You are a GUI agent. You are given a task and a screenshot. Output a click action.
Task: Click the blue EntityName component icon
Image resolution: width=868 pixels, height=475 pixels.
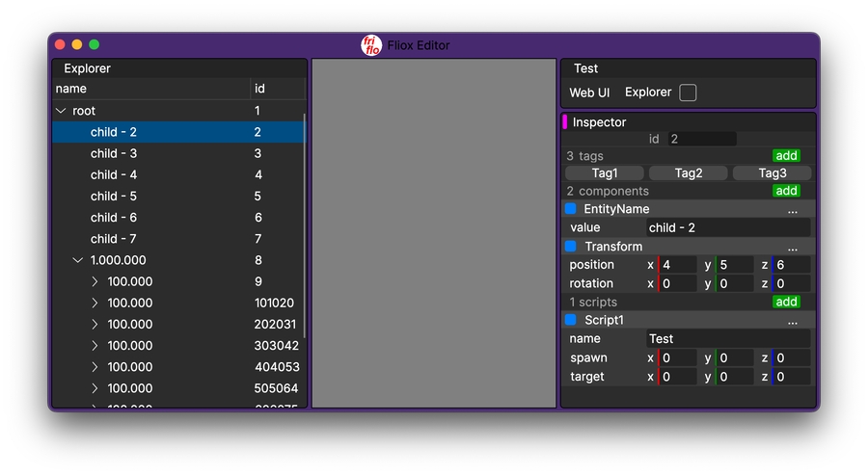(570, 209)
